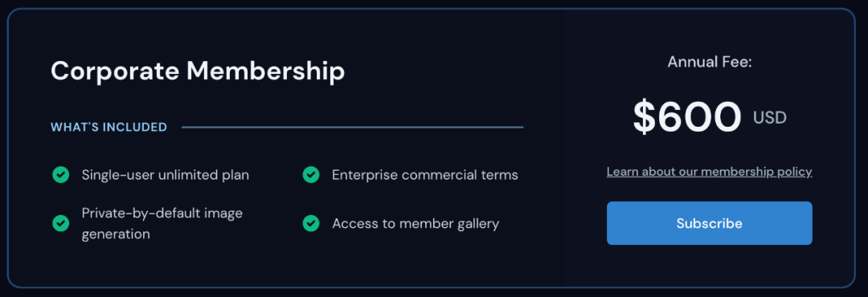This screenshot has width=868, height=297.
Task: Click the checkmark beside Private-by-default image generation
Action: click(60, 223)
